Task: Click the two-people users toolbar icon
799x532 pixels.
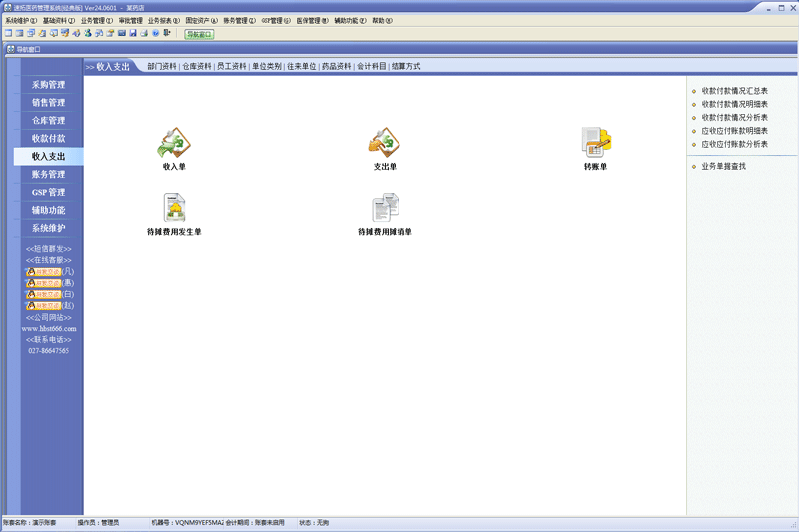Action: coord(88,33)
